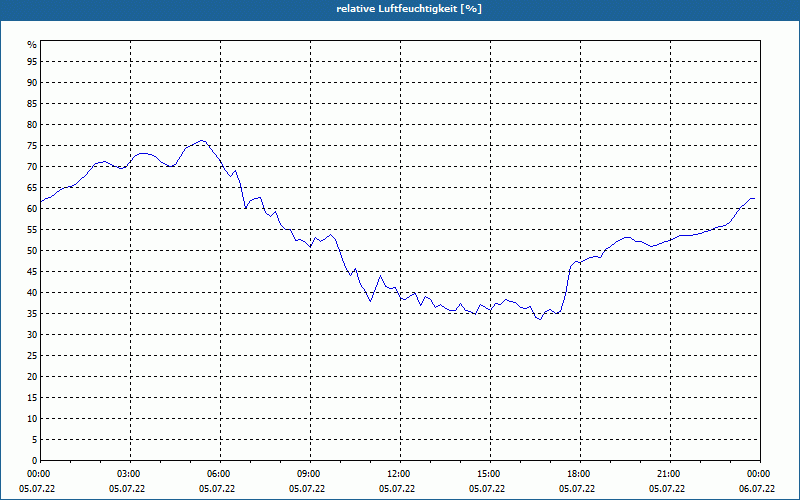800x500 pixels.
Task: Click the y-axis value 90
Action: point(32,83)
